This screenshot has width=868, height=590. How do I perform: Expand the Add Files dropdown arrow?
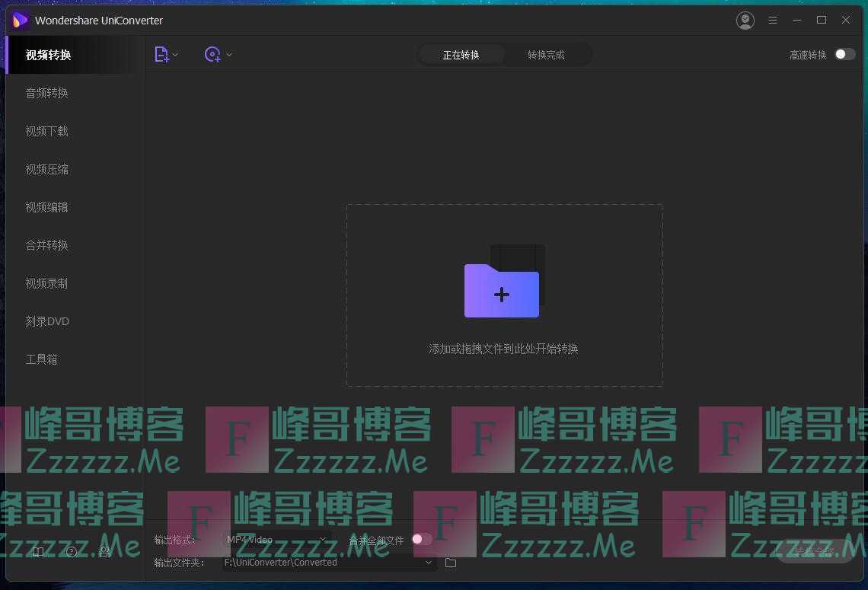click(x=175, y=55)
